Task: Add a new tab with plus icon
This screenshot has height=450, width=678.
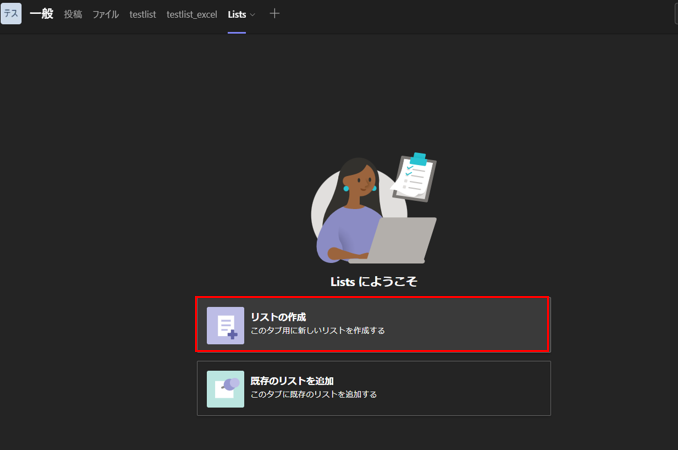Action: tap(274, 14)
